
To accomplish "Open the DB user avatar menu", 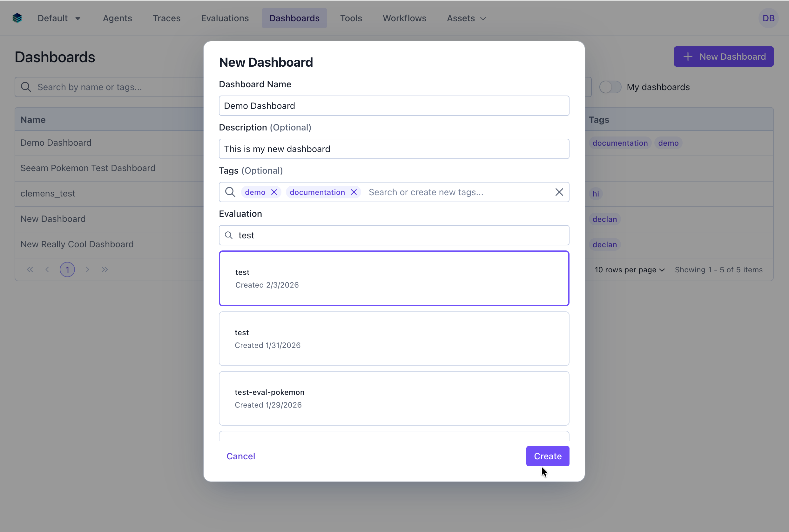I will (769, 18).
